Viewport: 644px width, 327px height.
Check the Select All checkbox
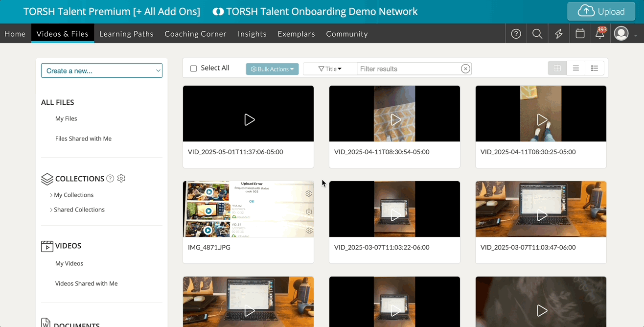tap(194, 69)
